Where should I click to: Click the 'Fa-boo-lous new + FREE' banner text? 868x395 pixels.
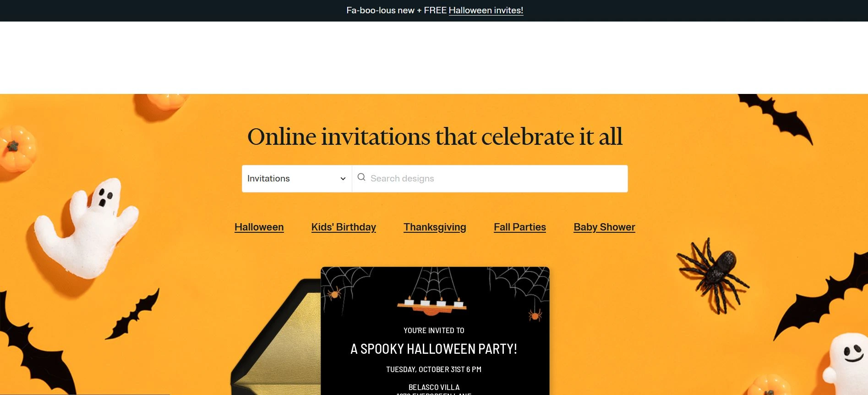point(396,10)
